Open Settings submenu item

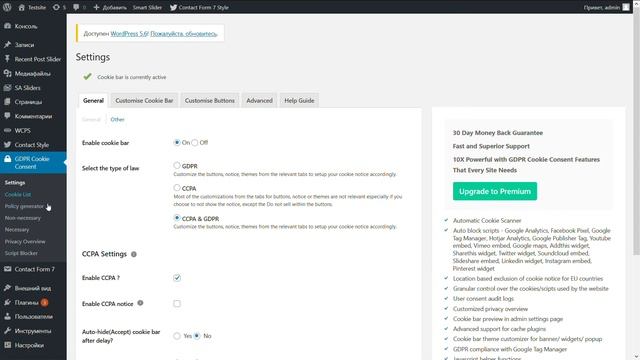coord(15,183)
